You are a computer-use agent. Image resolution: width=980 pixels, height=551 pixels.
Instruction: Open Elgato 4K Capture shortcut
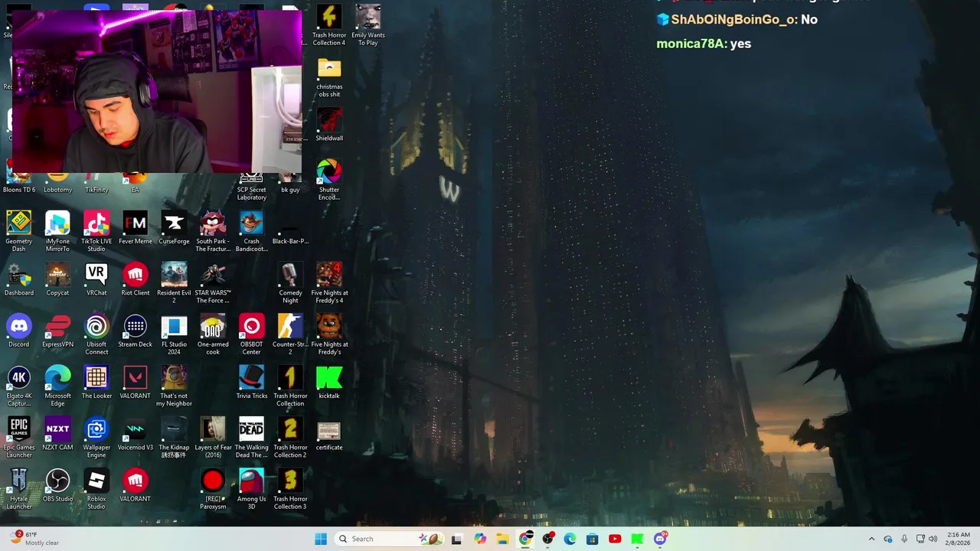[19, 386]
